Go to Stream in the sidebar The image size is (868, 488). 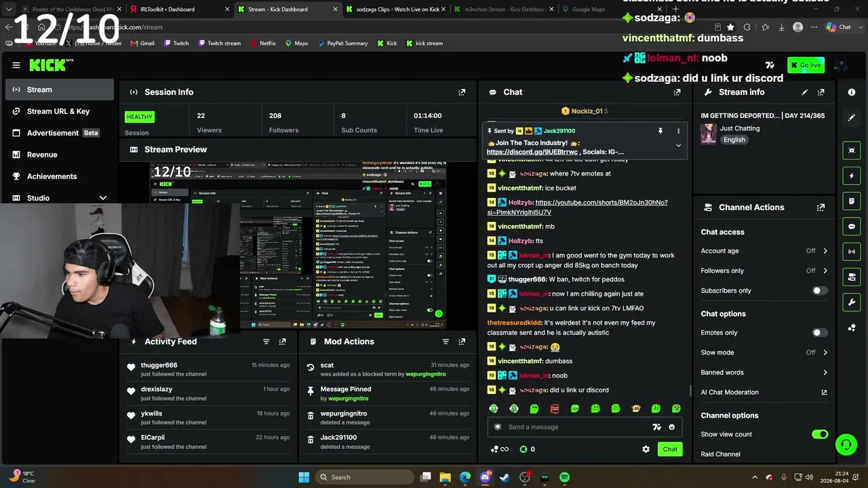click(x=60, y=89)
